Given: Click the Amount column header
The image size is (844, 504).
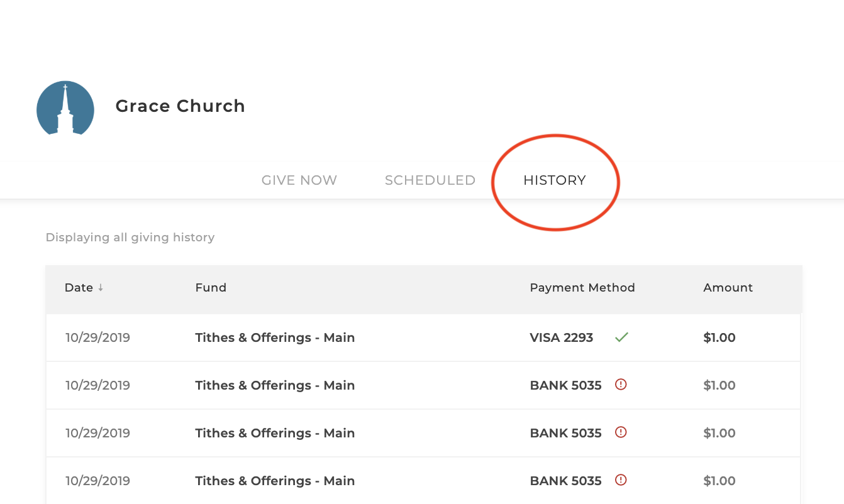Looking at the screenshot, I should pos(728,288).
